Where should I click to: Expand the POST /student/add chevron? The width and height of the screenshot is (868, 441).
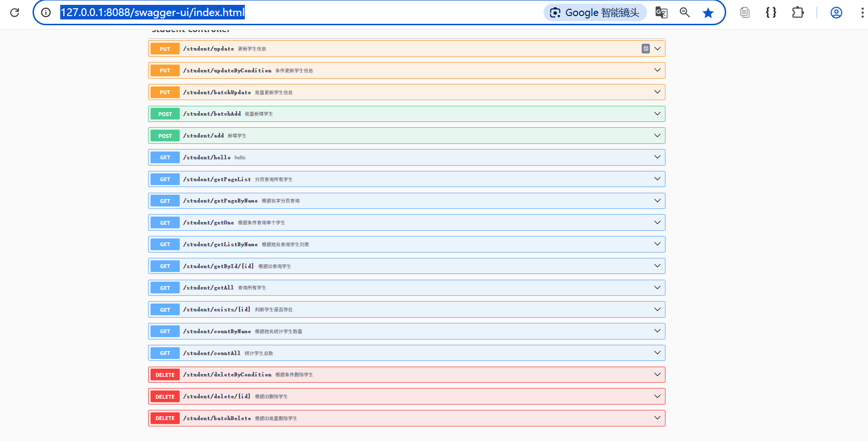pos(657,136)
